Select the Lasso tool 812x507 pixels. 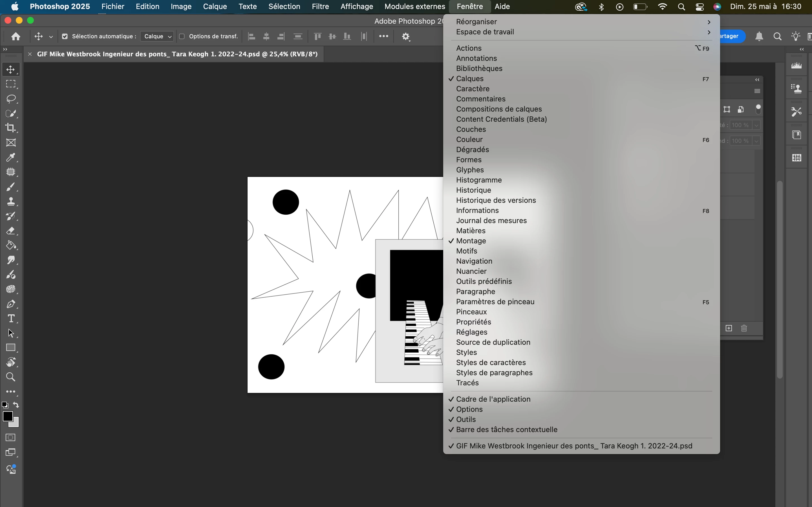click(x=11, y=99)
